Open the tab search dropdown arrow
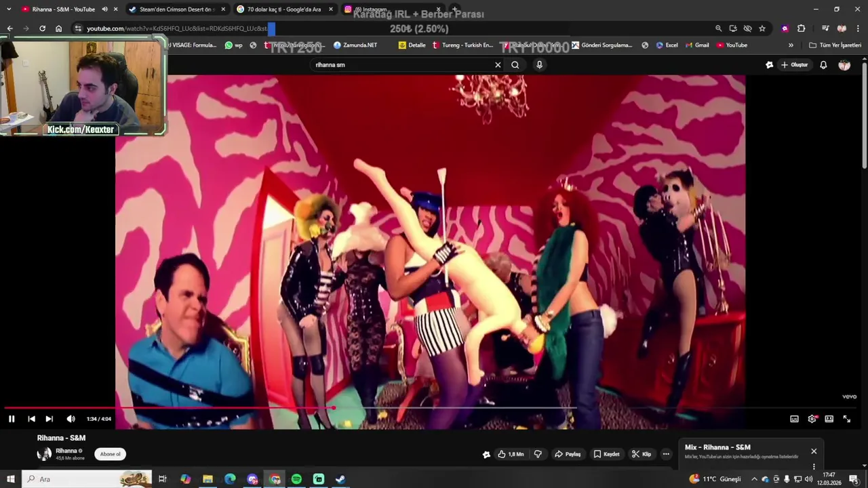Screen dimensions: 868x488 click(9, 9)
